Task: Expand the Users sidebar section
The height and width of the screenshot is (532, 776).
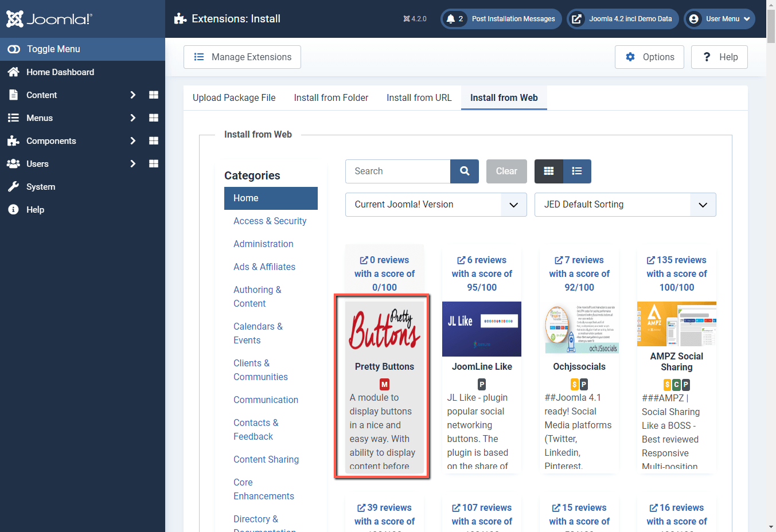Action: tap(132, 163)
